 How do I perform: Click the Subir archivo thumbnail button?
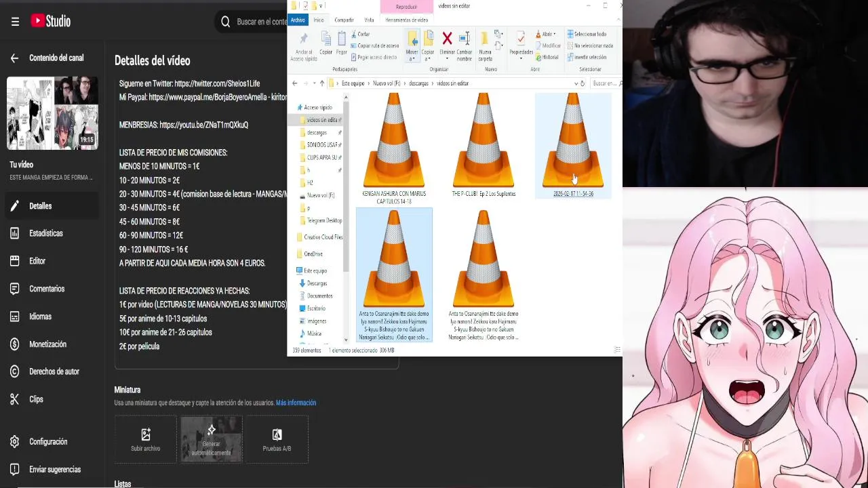point(145,439)
